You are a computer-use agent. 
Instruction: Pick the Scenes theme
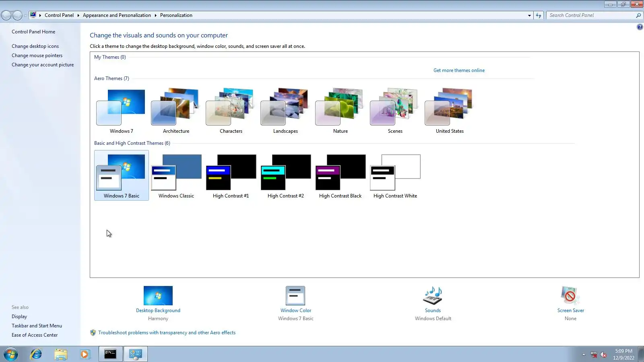(x=395, y=111)
